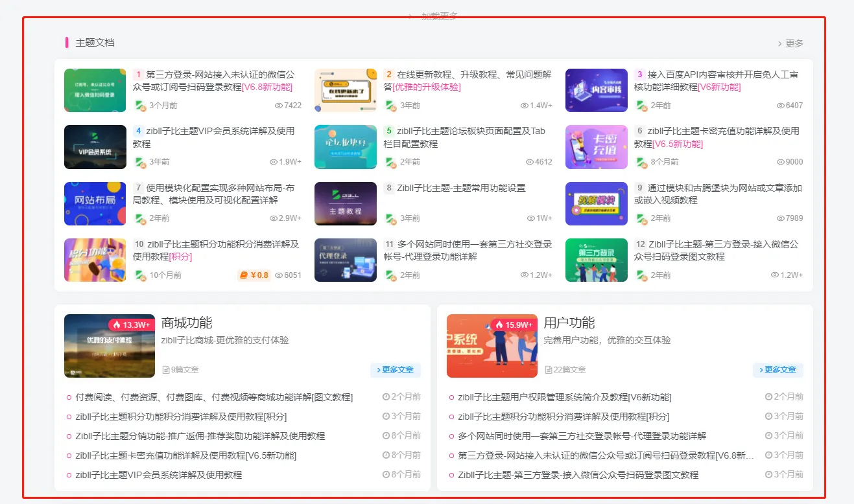Viewport: 854px width, 504px height.
Task: Click author avatar on article 11 代理登录
Action: tap(390, 275)
